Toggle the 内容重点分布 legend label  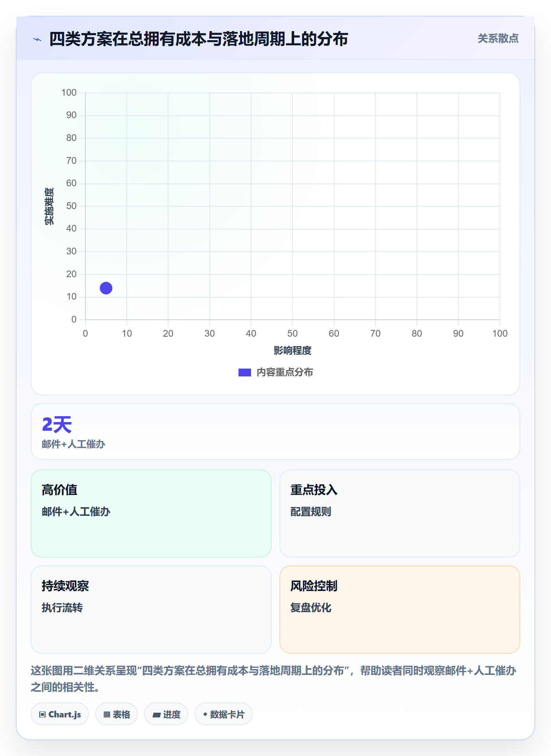point(285,372)
